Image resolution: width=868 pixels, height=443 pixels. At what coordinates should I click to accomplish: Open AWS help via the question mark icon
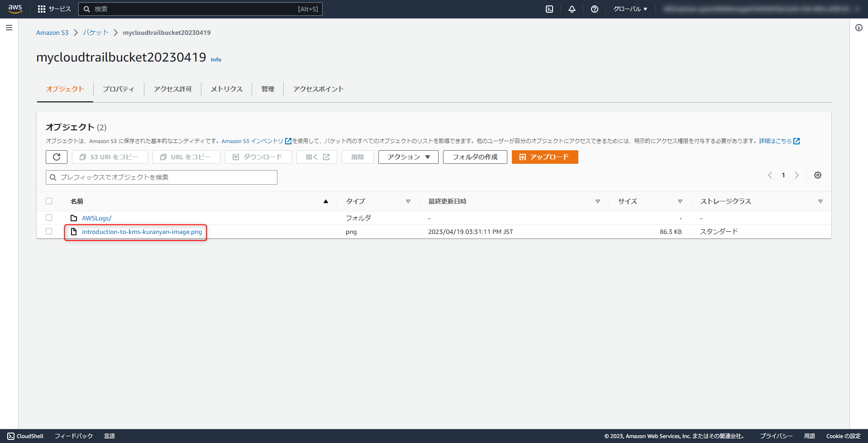594,9
